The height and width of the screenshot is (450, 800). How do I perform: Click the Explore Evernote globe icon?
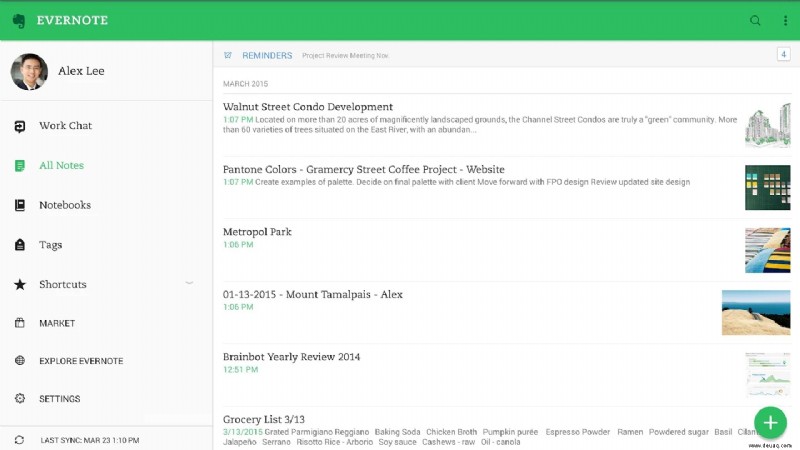pyautogui.click(x=20, y=361)
